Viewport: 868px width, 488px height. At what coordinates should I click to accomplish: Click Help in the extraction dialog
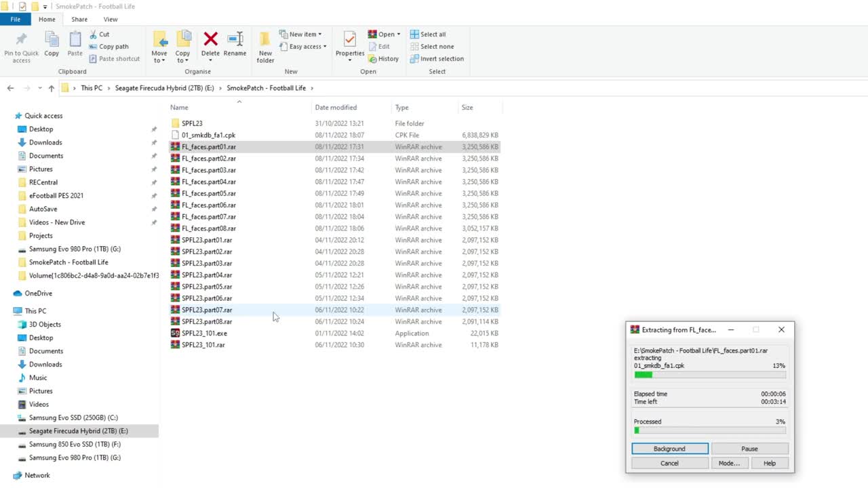pos(770,463)
